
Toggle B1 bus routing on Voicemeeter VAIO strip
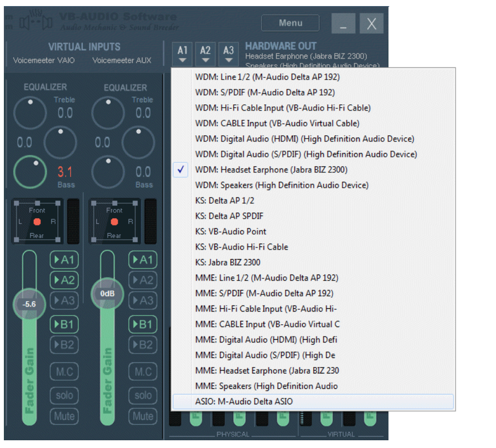coord(64,324)
